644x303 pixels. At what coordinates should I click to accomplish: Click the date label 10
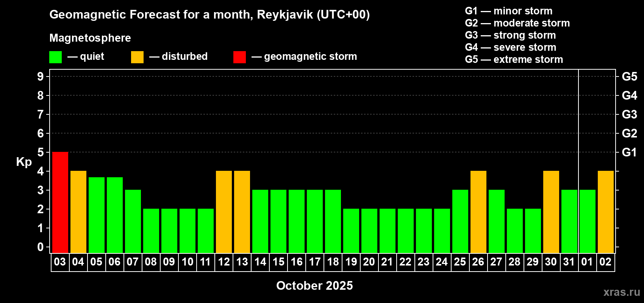pos(188,262)
